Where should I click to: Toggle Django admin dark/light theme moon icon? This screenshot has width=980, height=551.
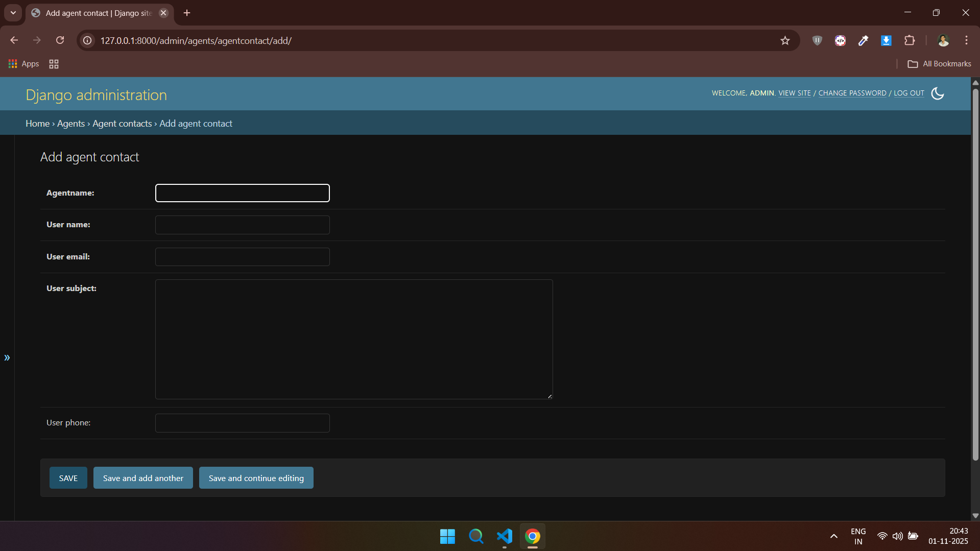pyautogui.click(x=937, y=93)
